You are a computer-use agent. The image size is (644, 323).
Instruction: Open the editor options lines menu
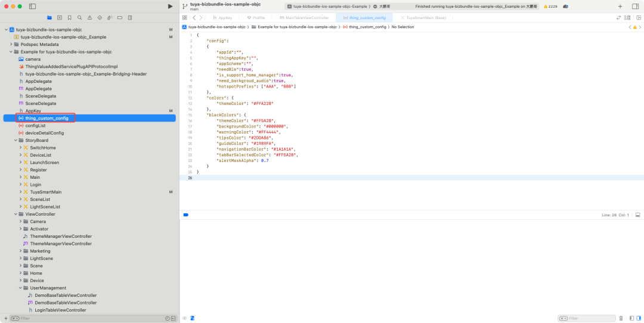[x=627, y=18]
